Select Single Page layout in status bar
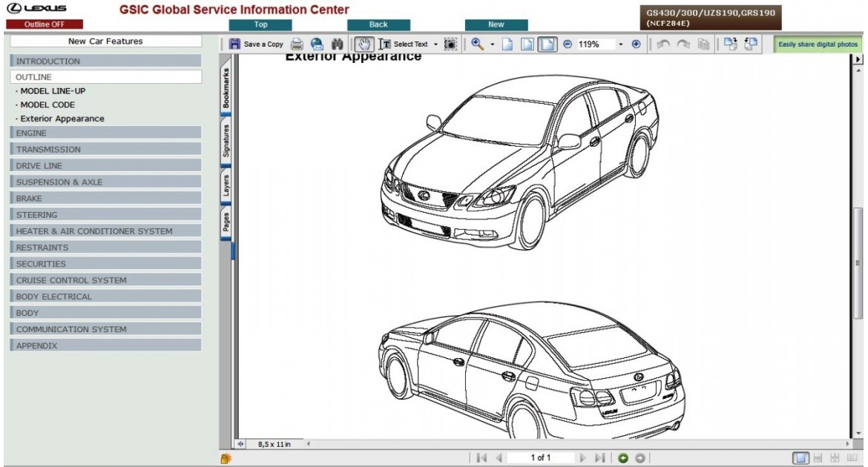Screen dimensions: 868x467 800,458
